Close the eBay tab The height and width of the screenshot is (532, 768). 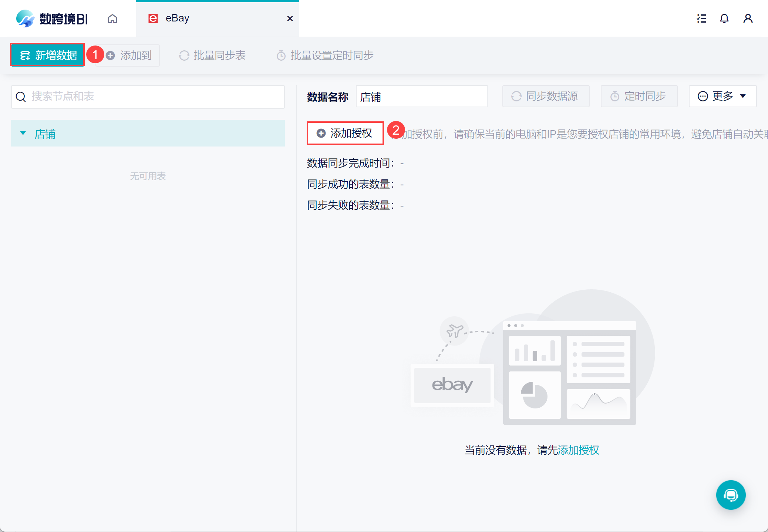(x=290, y=18)
